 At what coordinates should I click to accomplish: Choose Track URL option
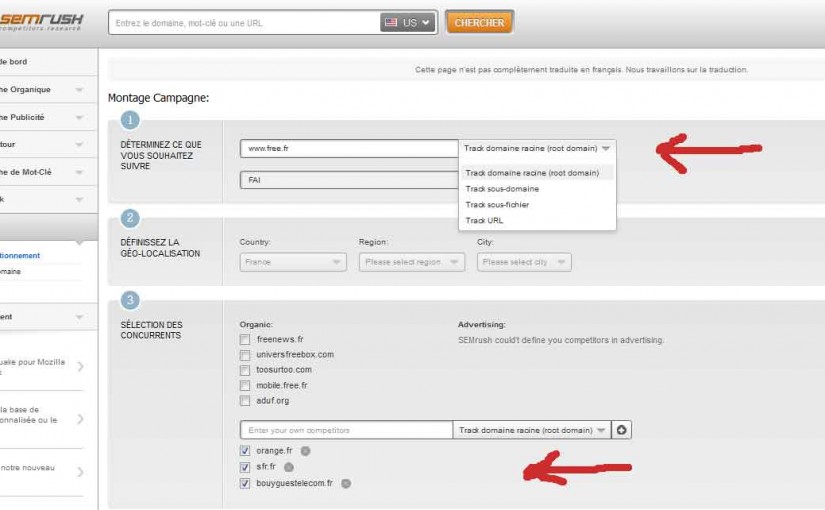pyautogui.click(x=484, y=221)
